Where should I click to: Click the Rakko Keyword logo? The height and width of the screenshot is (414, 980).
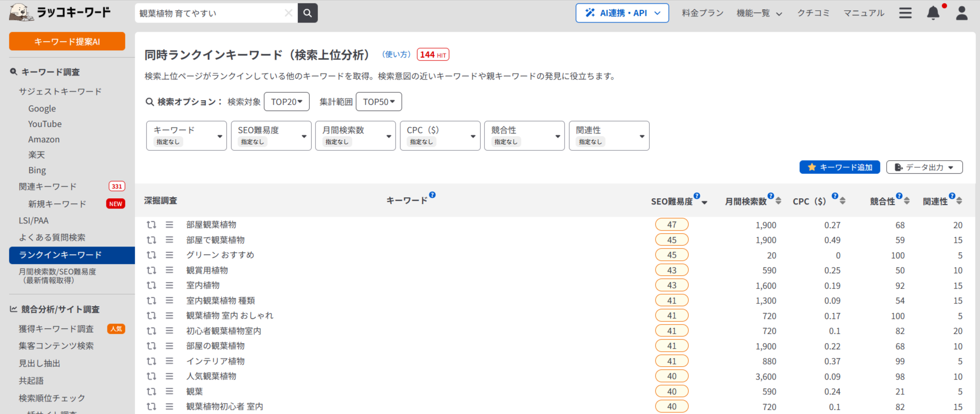(60, 12)
